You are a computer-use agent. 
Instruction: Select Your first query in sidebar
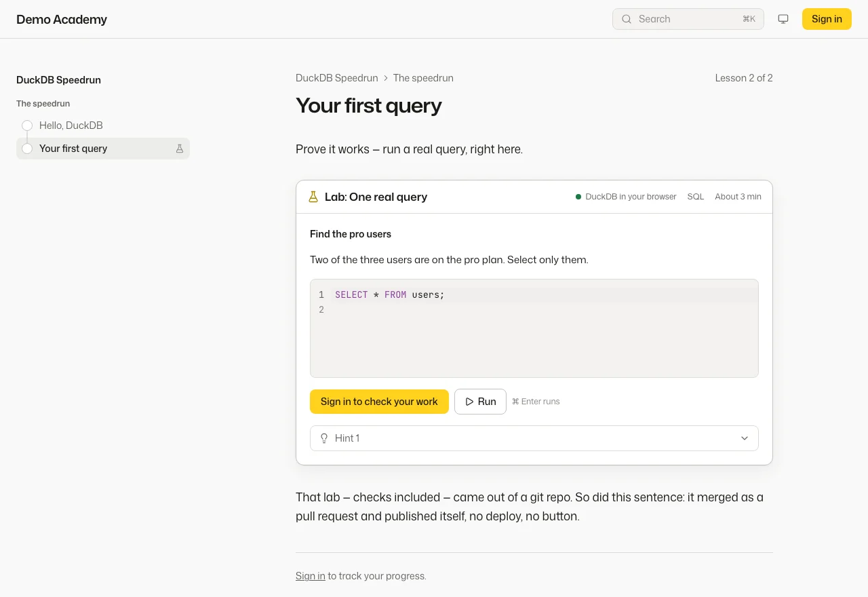point(103,149)
